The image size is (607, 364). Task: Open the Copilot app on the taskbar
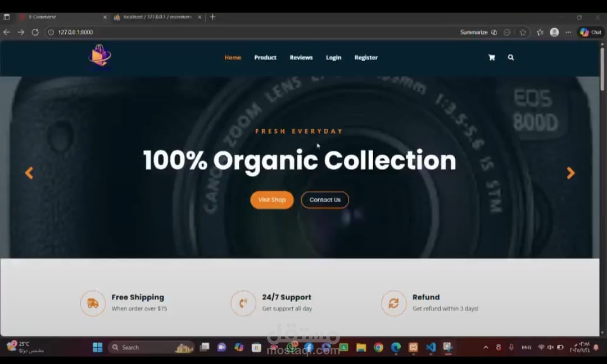point(239,347)
